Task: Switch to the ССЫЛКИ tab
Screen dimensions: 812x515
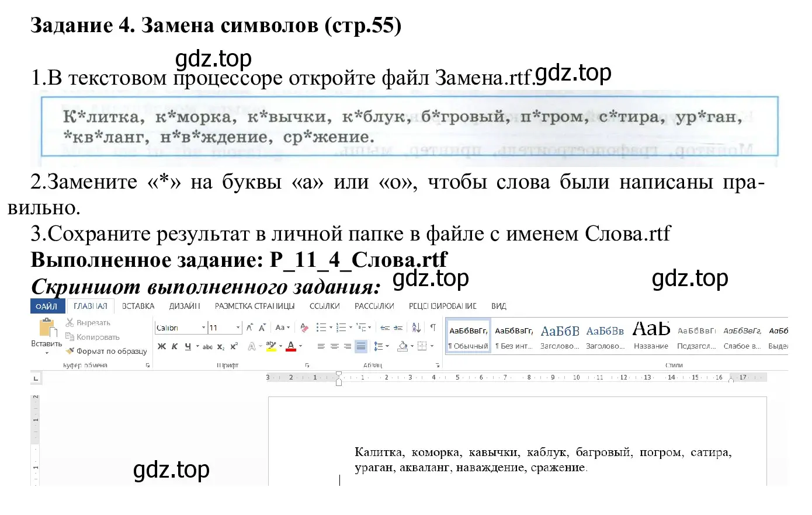Action: point(325,307)
